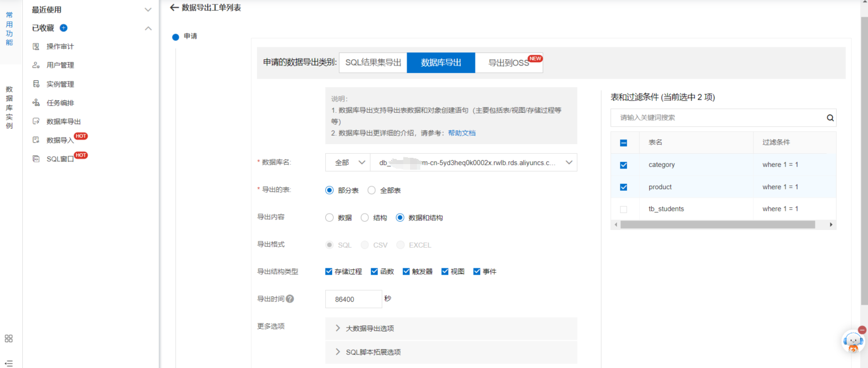The height and width of the screenshot is (368, 868).
Task: Select the 全部表 radio button
Action: 372,190
